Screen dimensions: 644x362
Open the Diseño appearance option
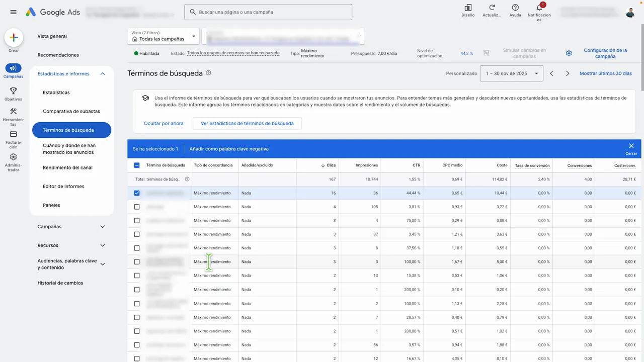pos(468,10)
